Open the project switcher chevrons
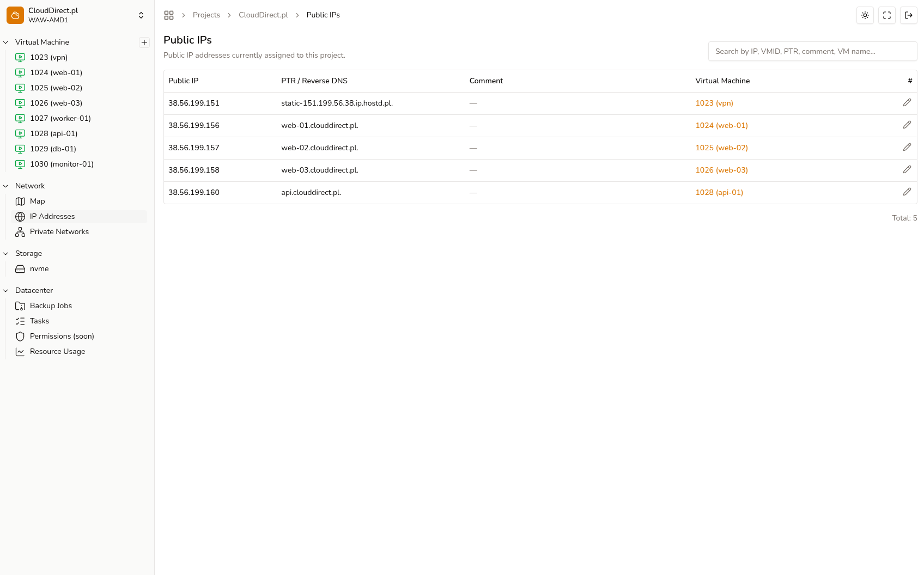Viewport: 924px width, 575px height. point(141,15)
